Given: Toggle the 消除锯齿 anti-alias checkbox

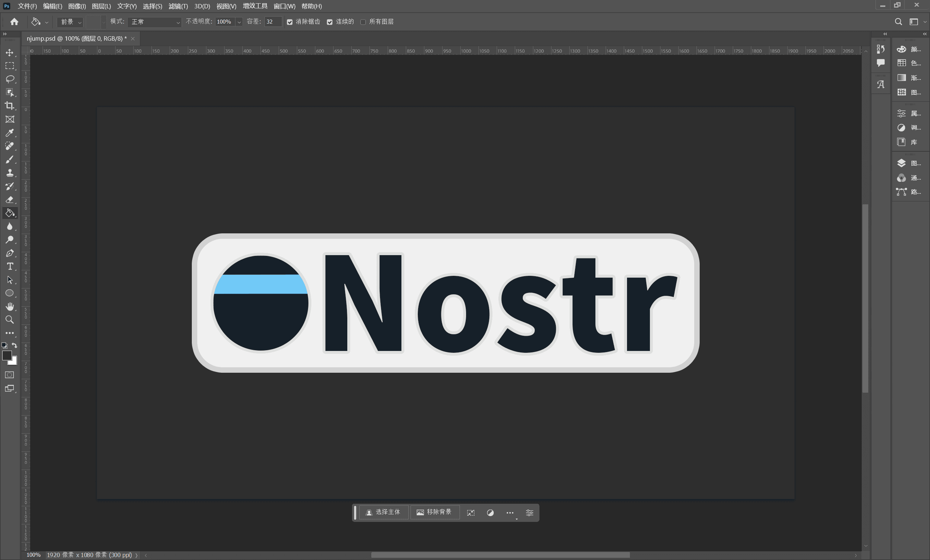Looking at the screenshot, I should tap(290, 22).
